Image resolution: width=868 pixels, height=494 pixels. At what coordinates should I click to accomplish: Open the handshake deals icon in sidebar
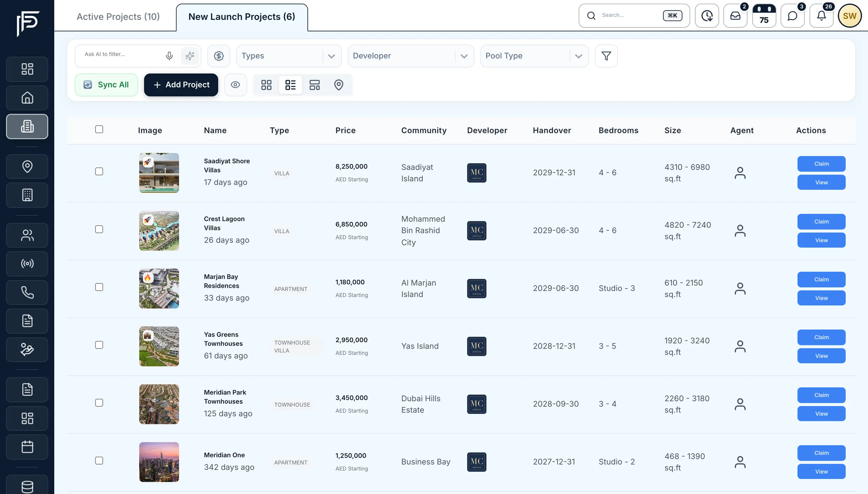coord(27,349)
